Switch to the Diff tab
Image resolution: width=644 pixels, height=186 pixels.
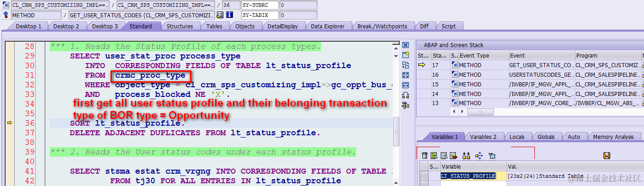tap(424, 27)
